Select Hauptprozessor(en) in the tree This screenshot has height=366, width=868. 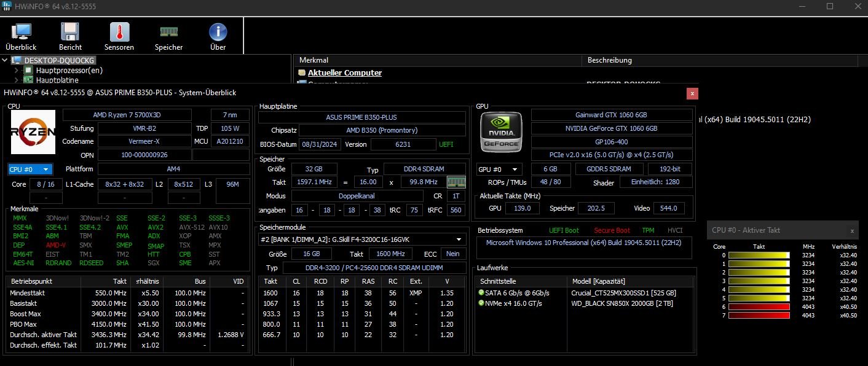[x=69, y=70]
